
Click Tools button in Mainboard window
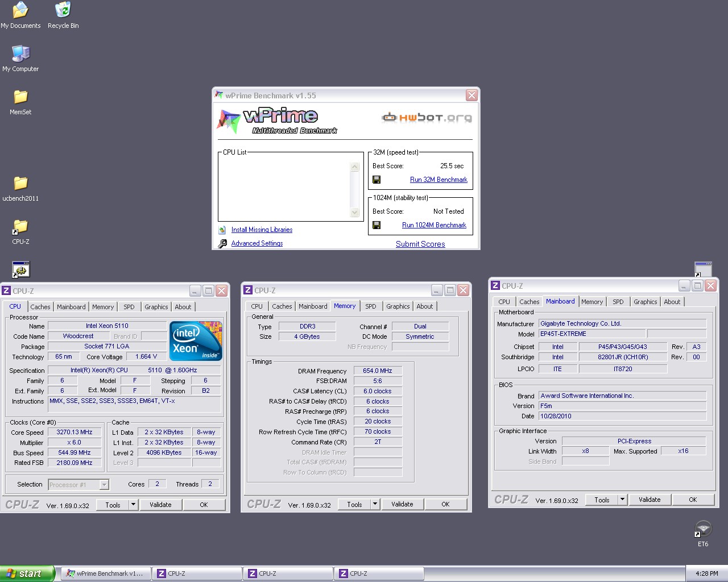(x=602, y=500)
